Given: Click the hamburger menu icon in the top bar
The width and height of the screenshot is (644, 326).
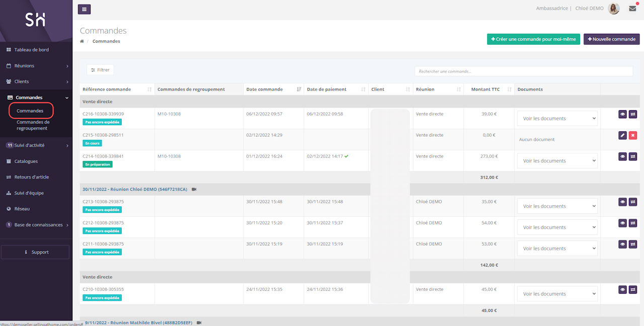Looking at the screenshot, I should coord(84,9).
